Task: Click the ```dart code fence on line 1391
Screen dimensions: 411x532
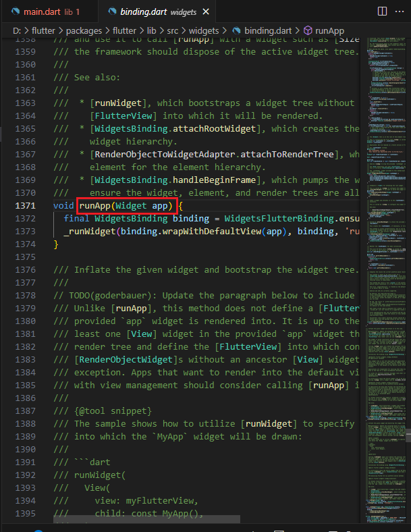Action: (92, 462)
